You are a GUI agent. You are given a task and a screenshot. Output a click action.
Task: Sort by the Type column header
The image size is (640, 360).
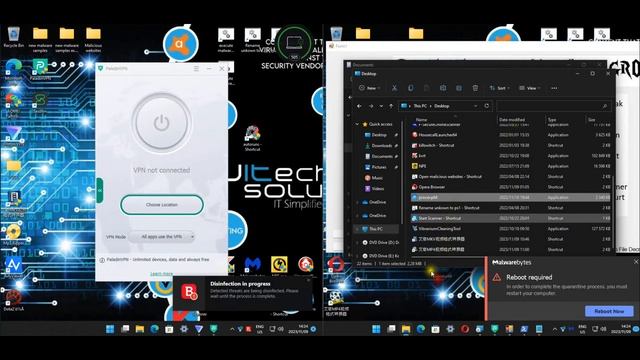point(552,120)
